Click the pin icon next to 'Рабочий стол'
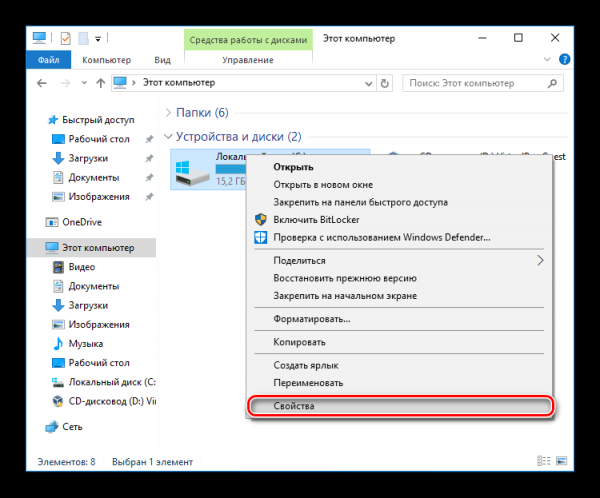 [x=149, y=139]
